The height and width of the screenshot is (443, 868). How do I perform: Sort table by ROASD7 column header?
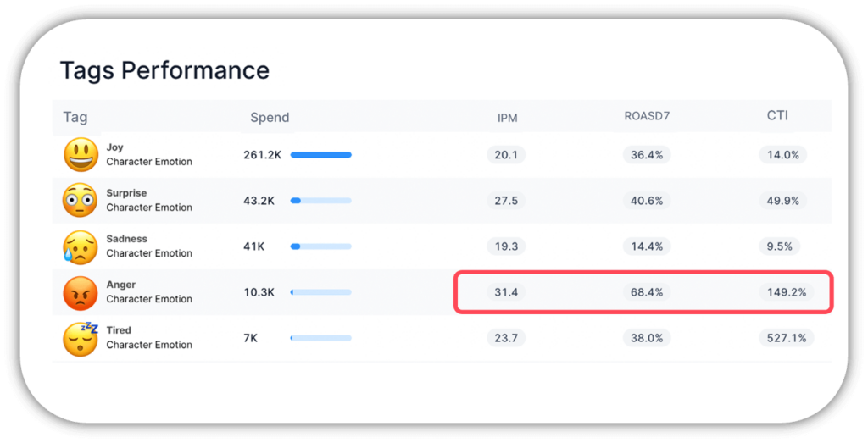point(647,116)
